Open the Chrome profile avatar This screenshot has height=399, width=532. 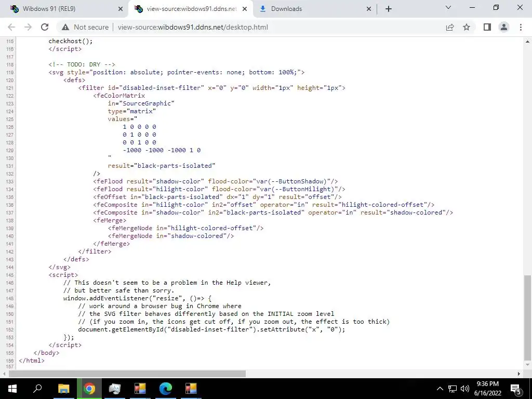pos(504,27)
